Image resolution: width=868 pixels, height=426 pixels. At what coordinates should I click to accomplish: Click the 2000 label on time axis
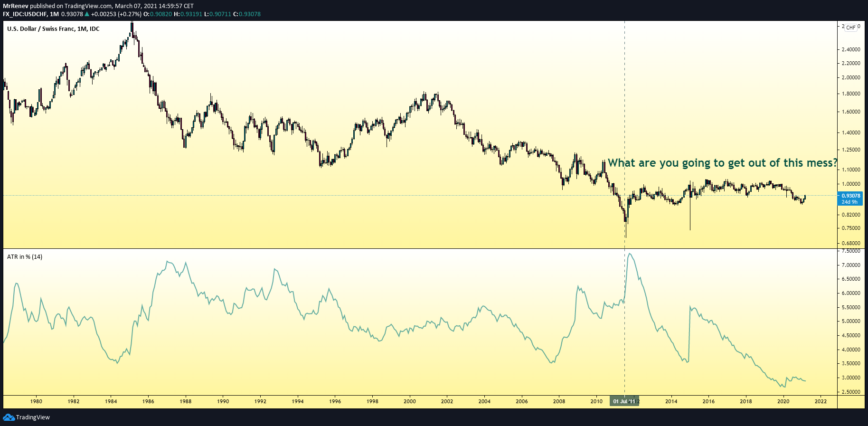tap(410, 401)
